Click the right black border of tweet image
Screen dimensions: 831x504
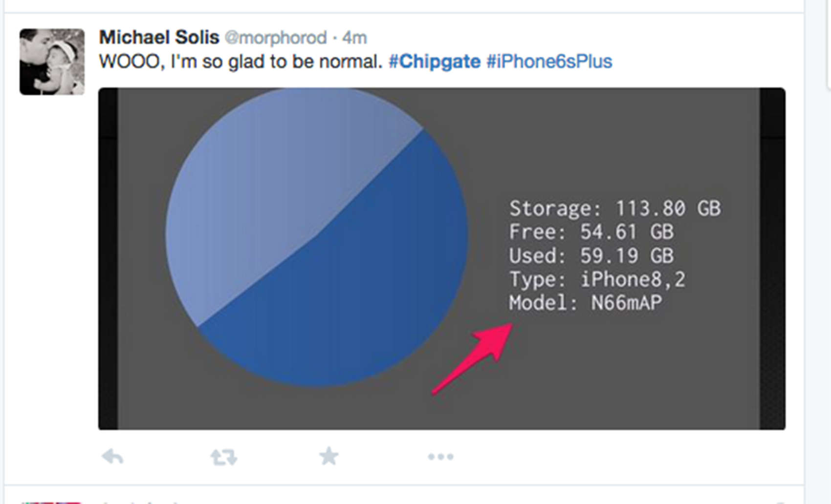(772, 259)
